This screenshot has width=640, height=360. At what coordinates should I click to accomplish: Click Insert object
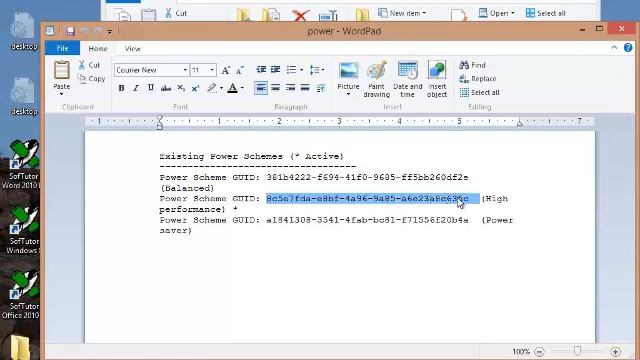(x=437, y=79)
